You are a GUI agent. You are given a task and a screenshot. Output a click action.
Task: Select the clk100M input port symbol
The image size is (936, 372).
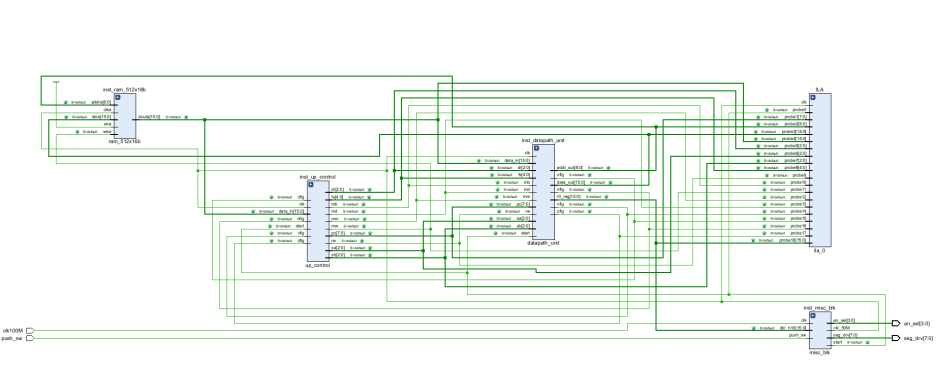coord(30,331)
